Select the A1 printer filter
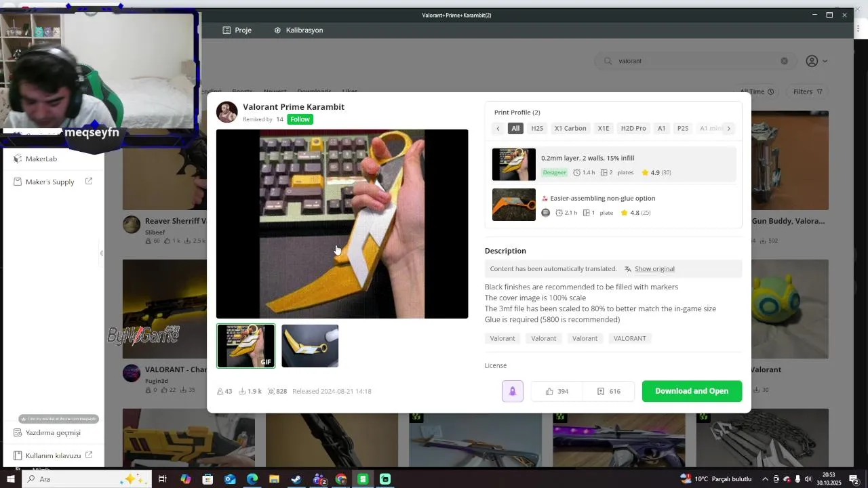Image resolution: width=868 pixels, height=488 pixels. click(661, 128)
